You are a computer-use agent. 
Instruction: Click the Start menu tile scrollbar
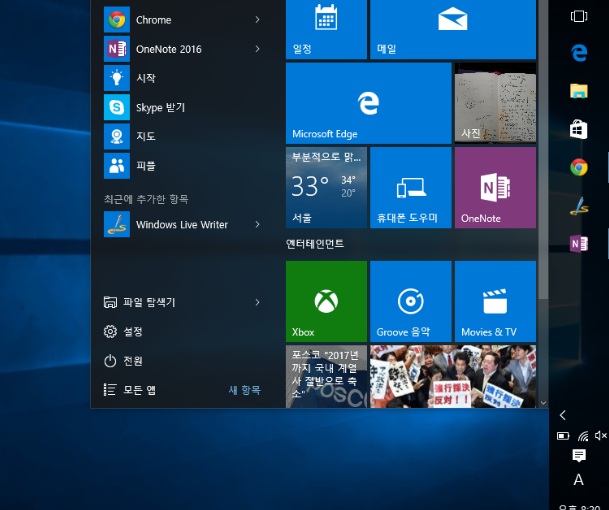tap(543, 150)
